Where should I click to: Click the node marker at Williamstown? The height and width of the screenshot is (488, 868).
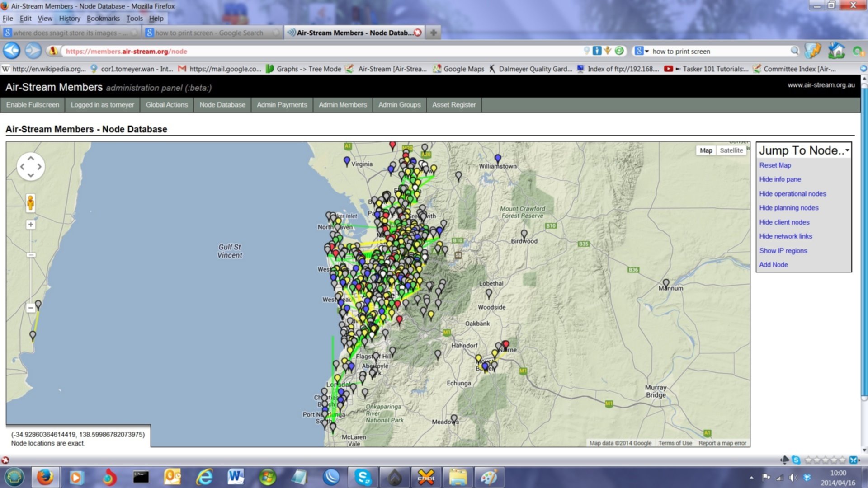(x=498, y=159)
